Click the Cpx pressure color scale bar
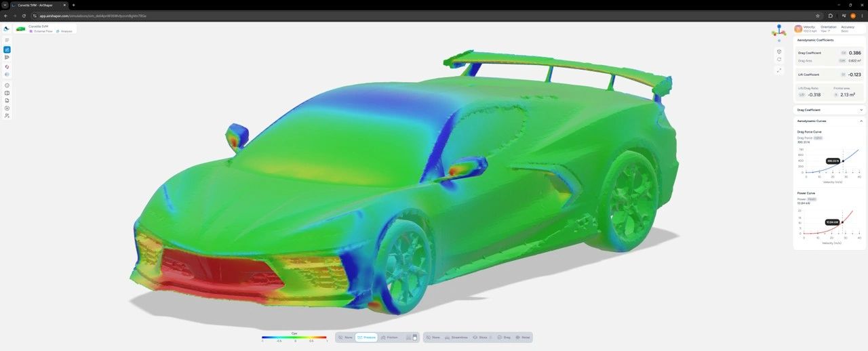The image size is (868, 351). 294,337
